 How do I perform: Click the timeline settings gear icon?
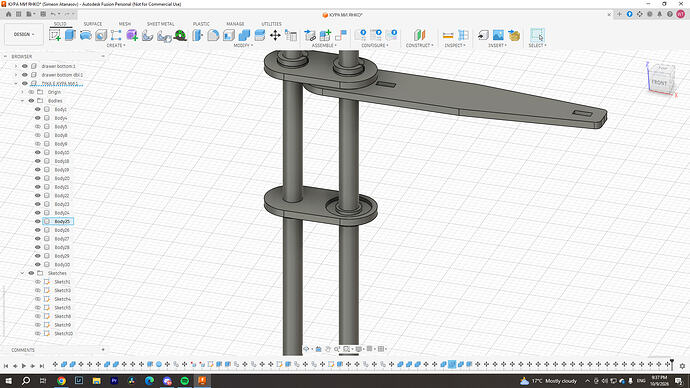pyautogui.click(x=683, y=366)
